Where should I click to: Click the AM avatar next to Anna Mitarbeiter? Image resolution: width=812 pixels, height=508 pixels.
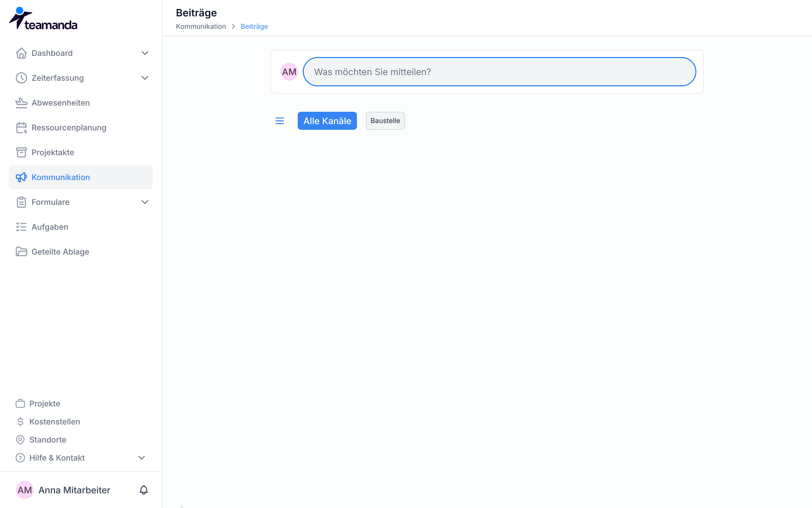tap(25, 490)
